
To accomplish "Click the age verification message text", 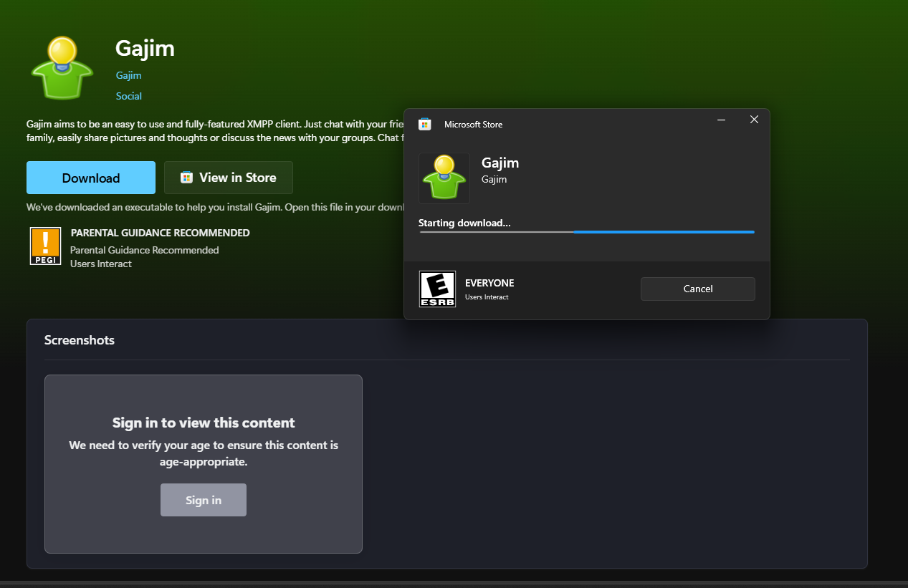I will pyautogui.click(x=204, y=453).
